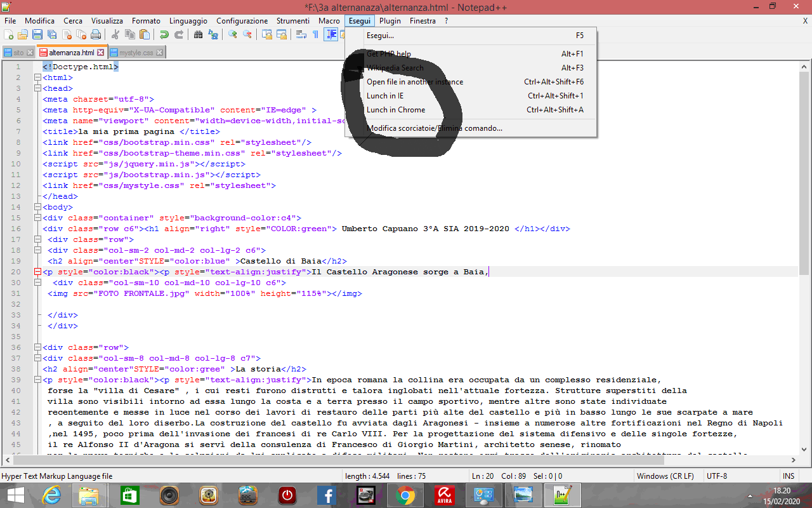Switch to the sito tab
The width and height of the screenshot is (812, 508).
click(x=18, y=53)
